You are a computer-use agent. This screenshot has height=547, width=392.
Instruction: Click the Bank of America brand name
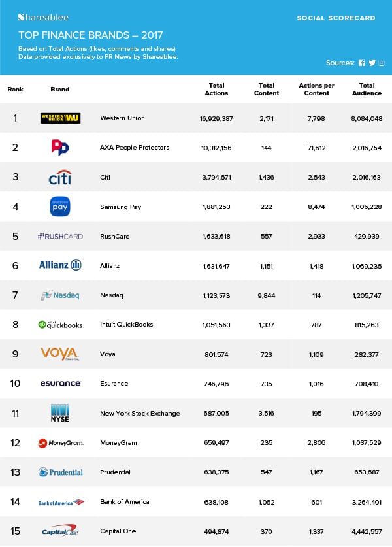(x=125, y=502)
